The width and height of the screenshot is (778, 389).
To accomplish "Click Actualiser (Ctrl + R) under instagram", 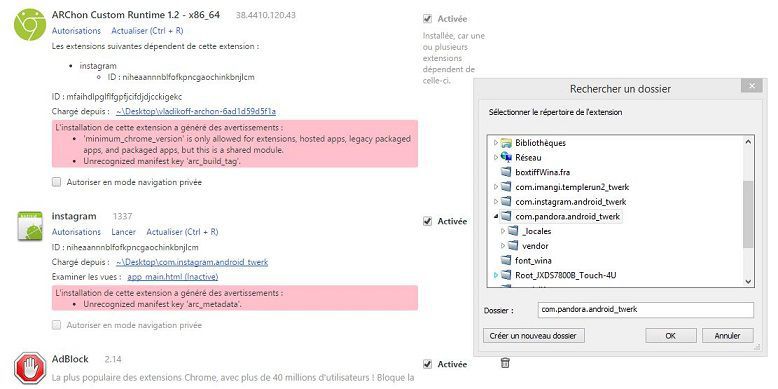I will [182, 232].
